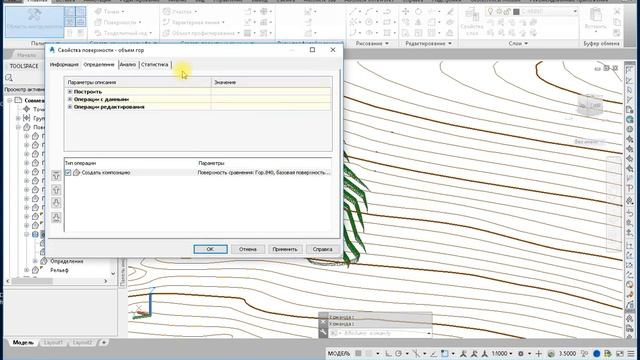Toggle polar tracking in the status bar
The image size is (640, 360).
click(398, 353)
